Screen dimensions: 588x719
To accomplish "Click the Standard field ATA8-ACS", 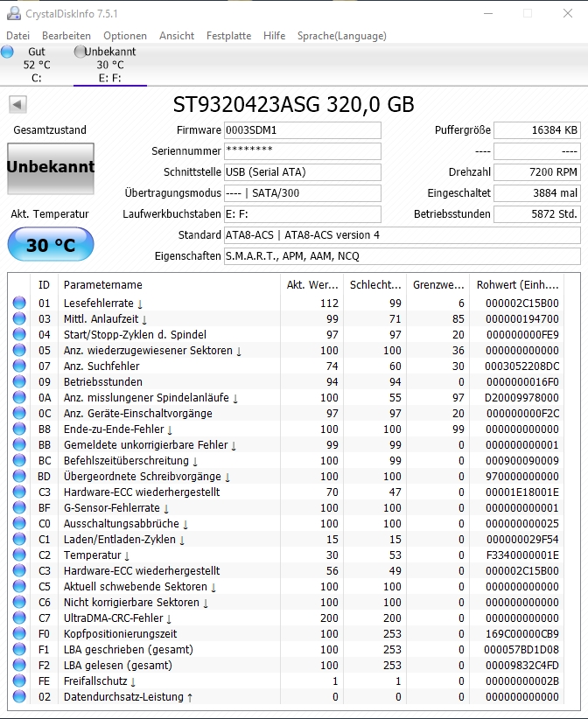I will point(402,235).
